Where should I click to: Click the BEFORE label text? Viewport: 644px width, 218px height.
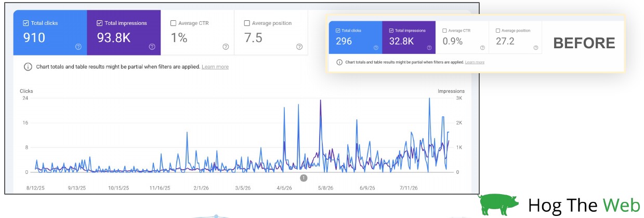point(584,43)
